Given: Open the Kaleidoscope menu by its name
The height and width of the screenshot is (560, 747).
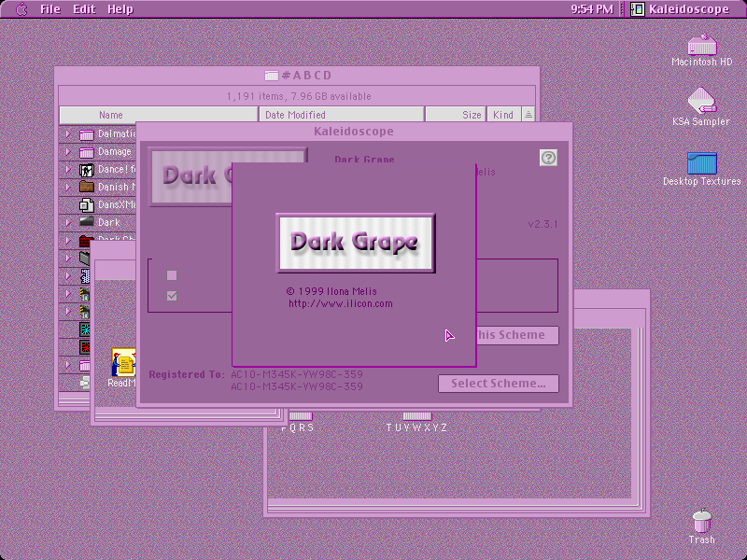Looking at the screenshot, I should point(689,9).
